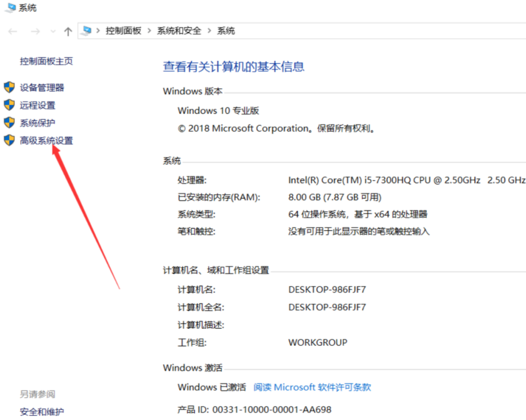Click Windows 已激活 status text
526x420 pixels.
point(212,387)
